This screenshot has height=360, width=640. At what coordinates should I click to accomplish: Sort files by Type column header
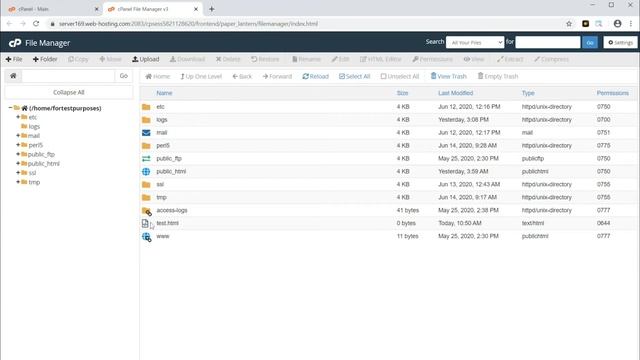coord(528,93)
